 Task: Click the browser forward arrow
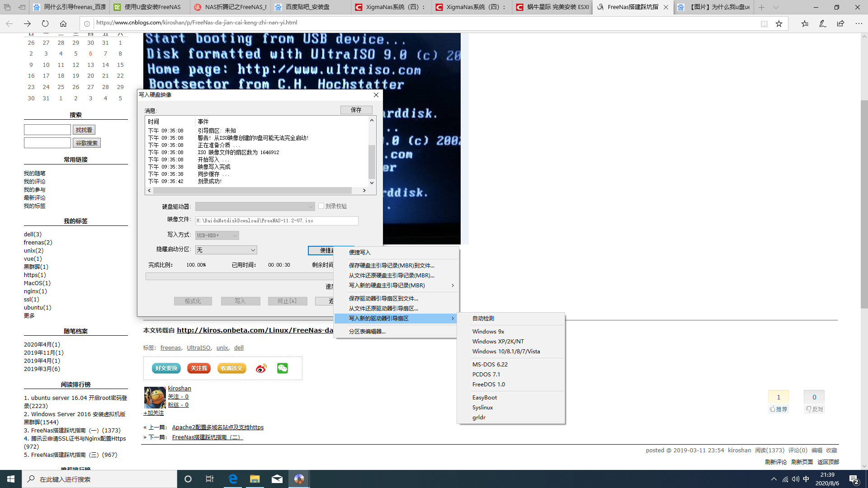point(27,23)
